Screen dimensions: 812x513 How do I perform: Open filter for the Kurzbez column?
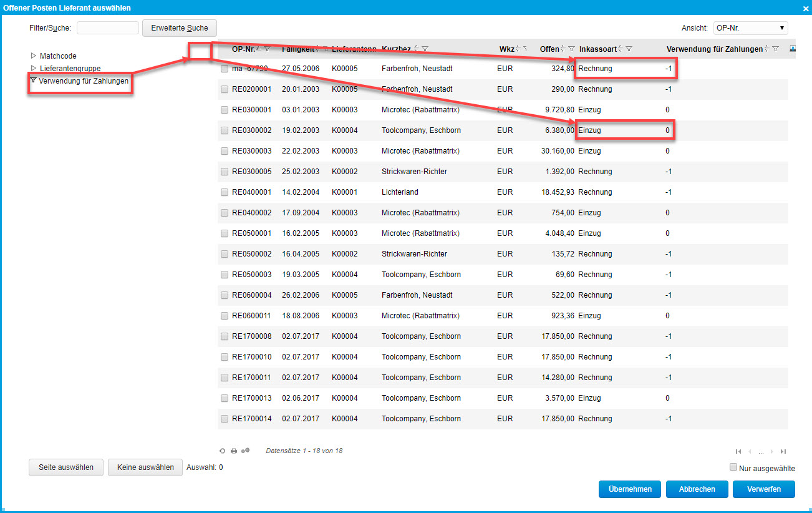(425, 49)
